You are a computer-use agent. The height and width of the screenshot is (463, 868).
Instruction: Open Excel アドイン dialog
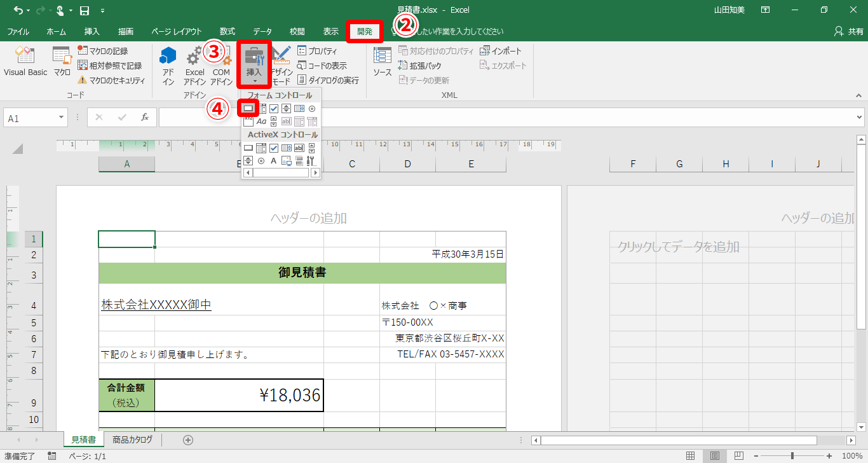195,66
